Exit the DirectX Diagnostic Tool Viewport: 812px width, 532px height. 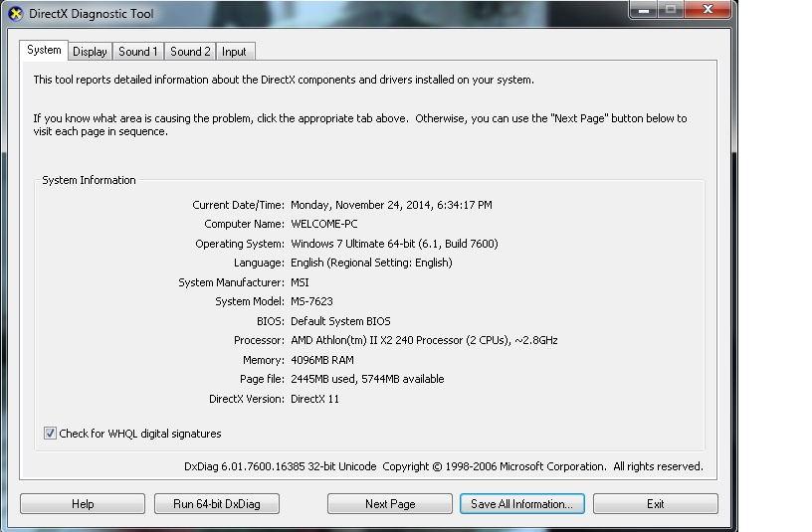(655, 504)
